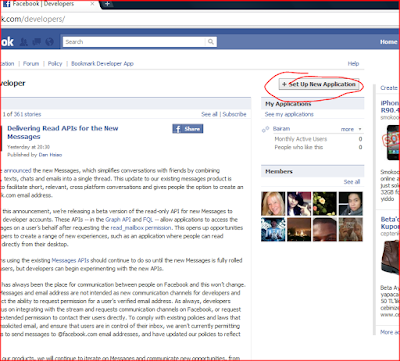Click the Facebook Share button
400x361 pixels.
coord(188,129)
